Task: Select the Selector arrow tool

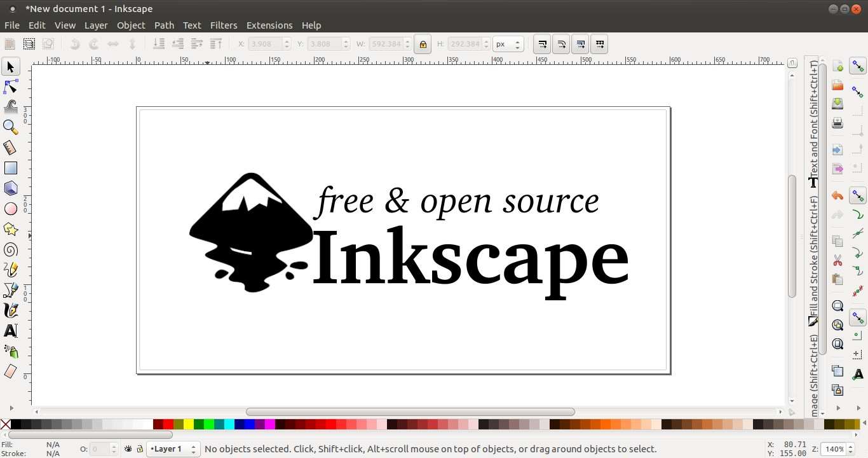Action: click(x=11, y=67)
